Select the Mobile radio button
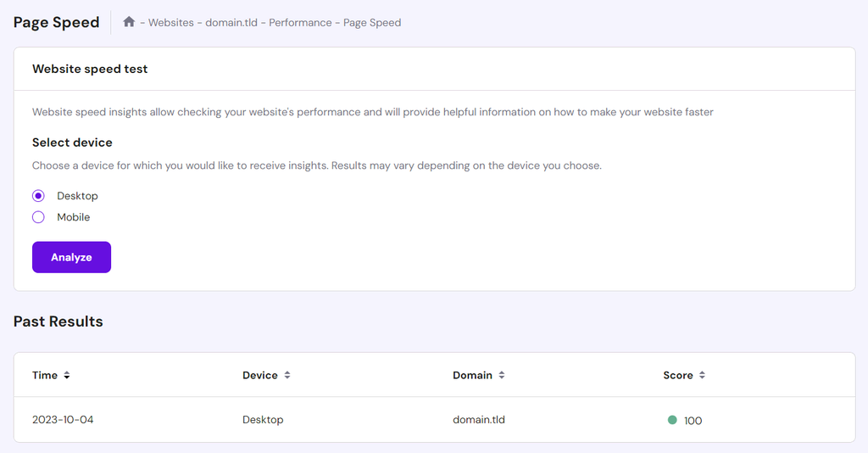 (x=38, y=217)
